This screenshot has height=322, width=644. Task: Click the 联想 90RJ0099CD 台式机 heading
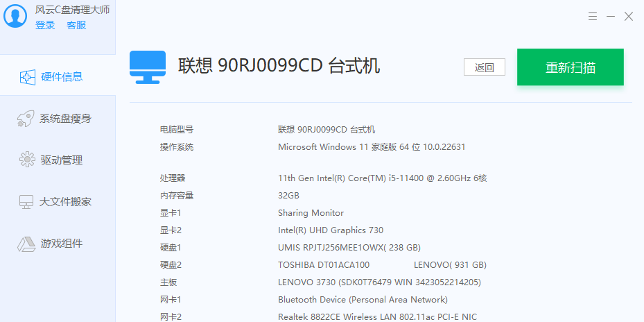[x=279, y=66]
